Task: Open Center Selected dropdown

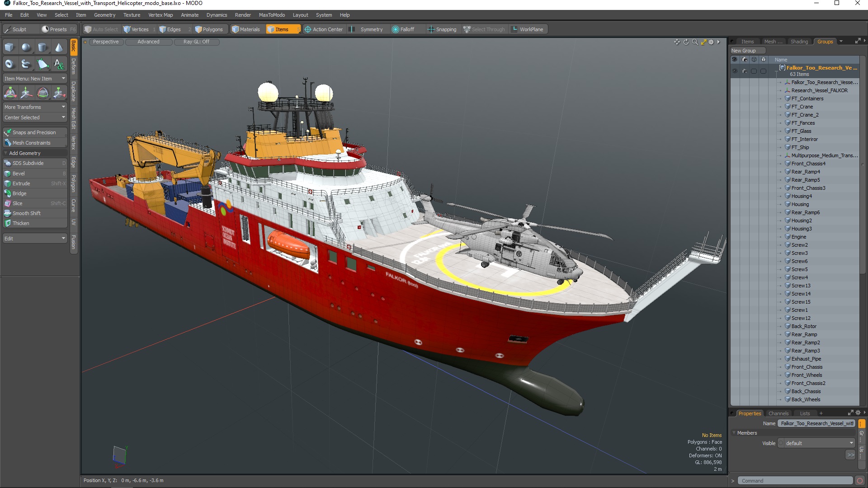Action: point(35,117)
